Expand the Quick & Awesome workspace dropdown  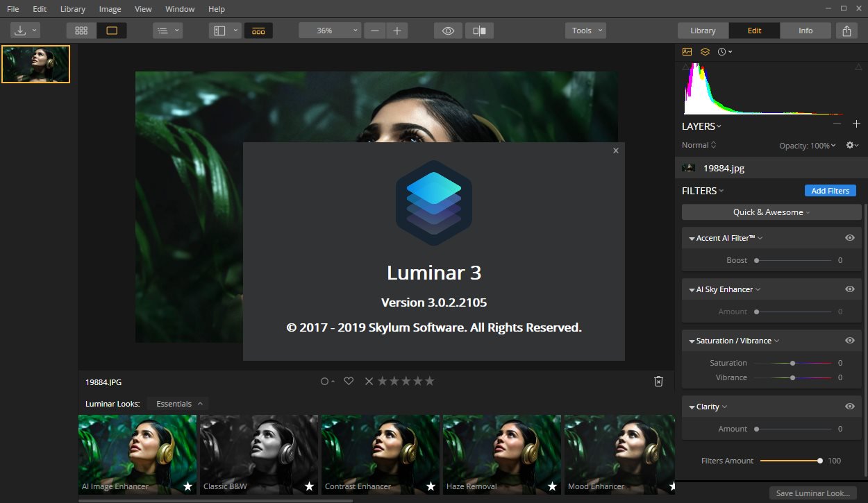(771, 212)
